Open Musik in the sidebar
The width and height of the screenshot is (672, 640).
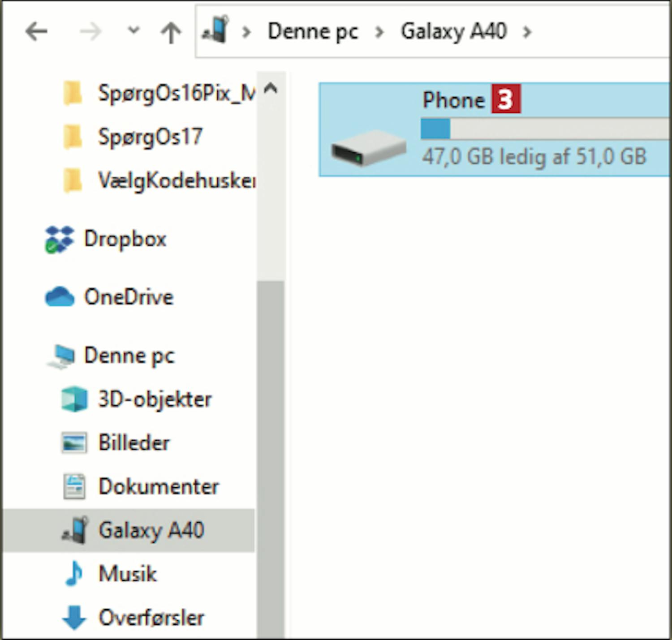[x=128, y=574]
